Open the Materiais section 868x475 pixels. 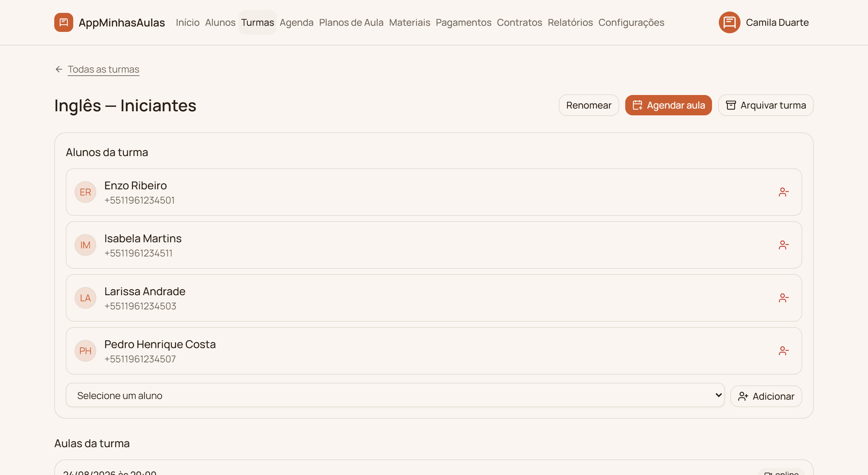[x=410, y=22]
